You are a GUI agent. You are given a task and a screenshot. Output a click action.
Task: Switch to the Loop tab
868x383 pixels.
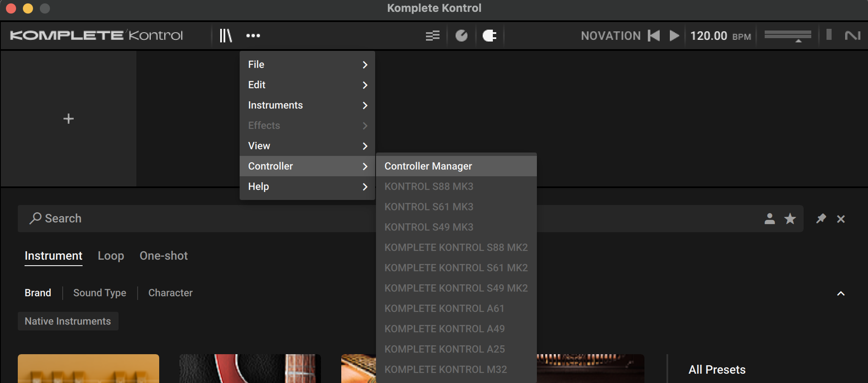point(111,256)
